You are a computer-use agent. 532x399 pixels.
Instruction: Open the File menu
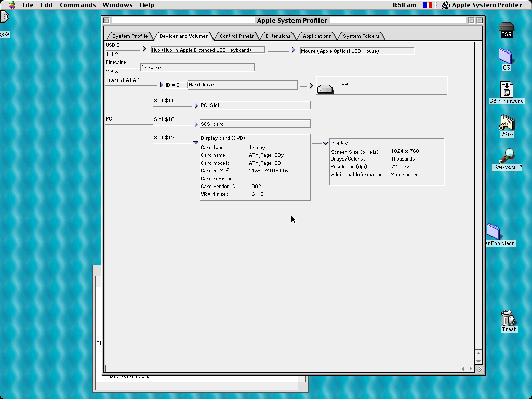coord(28,5)
